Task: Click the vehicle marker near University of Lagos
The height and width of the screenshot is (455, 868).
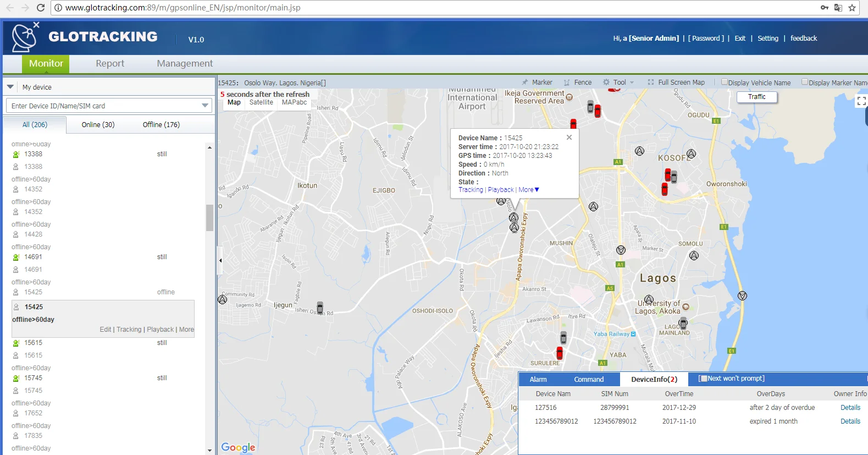Action: point(649,300)
